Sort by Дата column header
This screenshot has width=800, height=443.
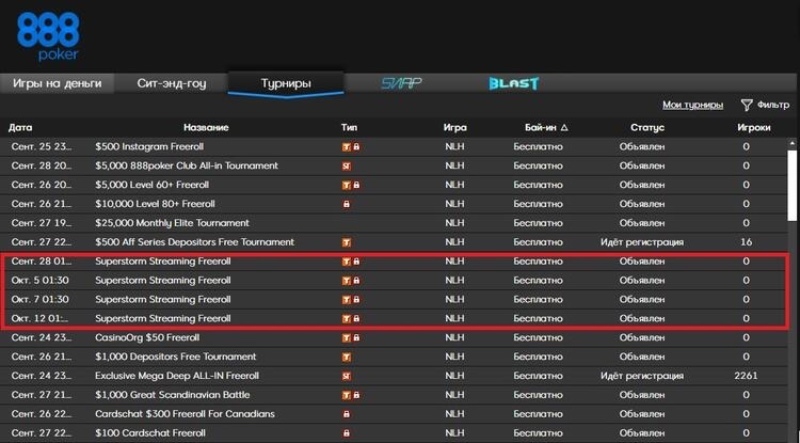[20, 128]
